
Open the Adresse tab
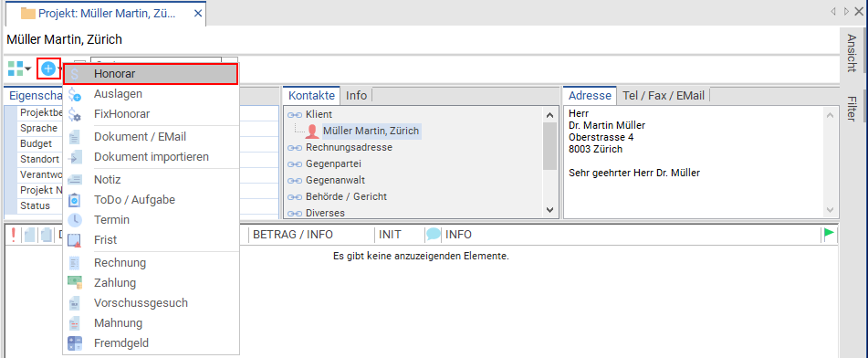click(591, 95)
